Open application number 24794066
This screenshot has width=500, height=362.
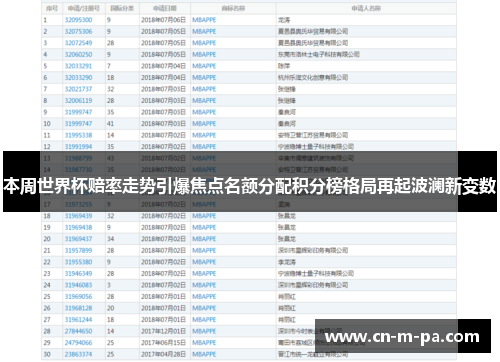pyautogui.click(x=78, y=343)
